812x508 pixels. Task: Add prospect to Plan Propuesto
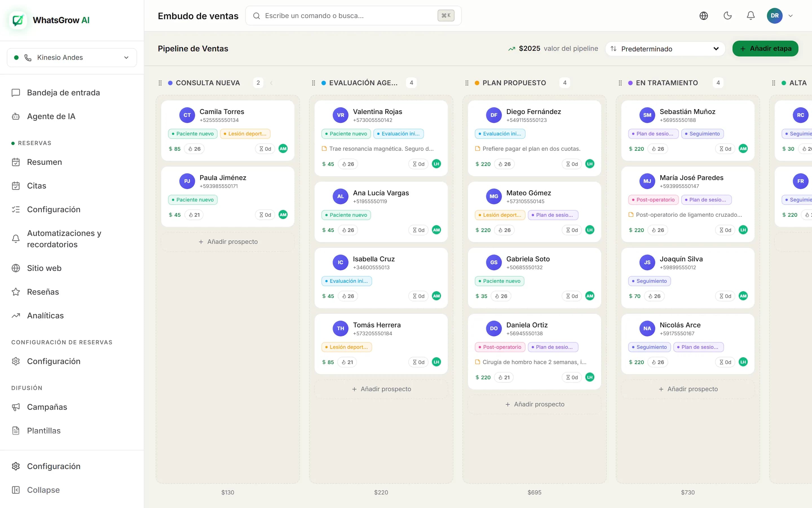click(x=535, y=404)
